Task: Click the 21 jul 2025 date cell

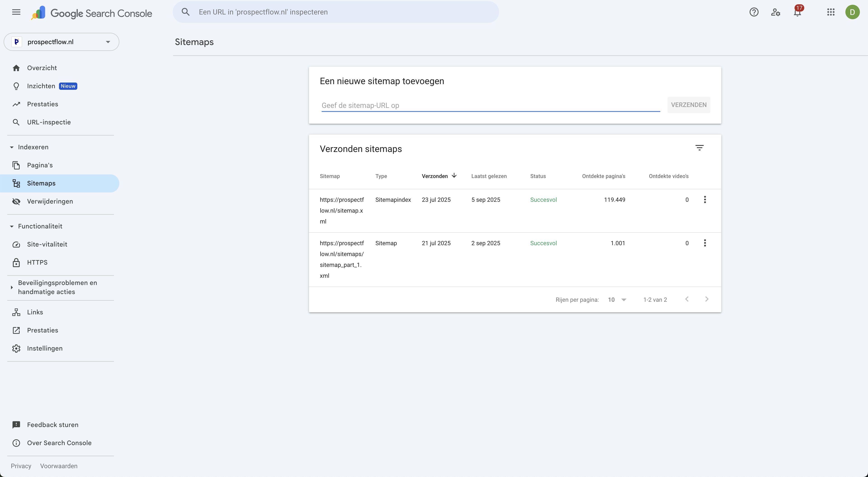Action: [x=436, y=243]
